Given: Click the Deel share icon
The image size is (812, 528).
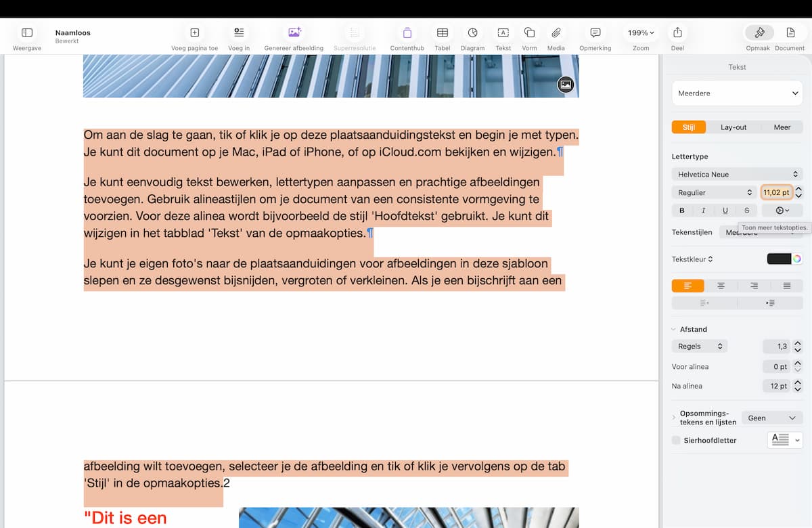Looking at the screenshot, I should point(677,32).
